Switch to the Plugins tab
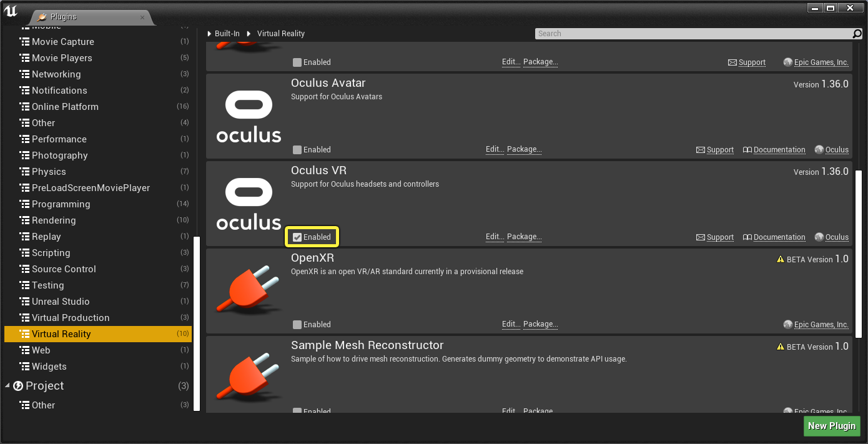 (x=91, y=17)
